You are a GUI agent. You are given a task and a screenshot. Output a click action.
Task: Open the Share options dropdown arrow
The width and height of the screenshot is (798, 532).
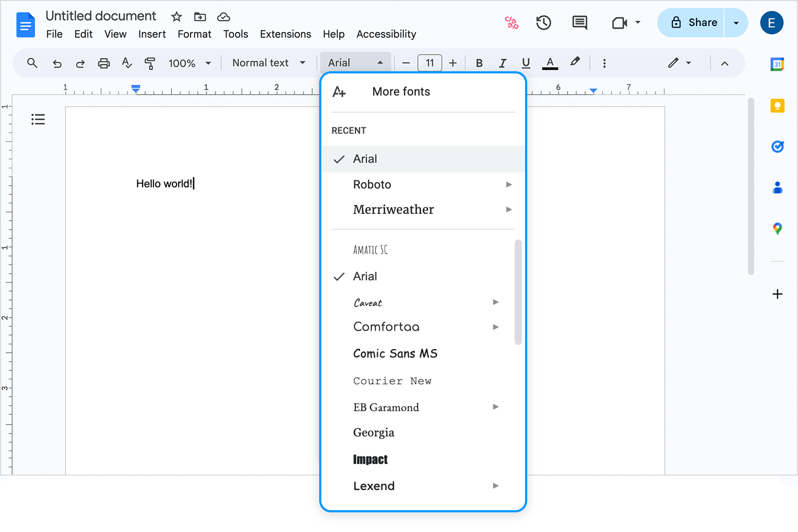pos(736,23)
